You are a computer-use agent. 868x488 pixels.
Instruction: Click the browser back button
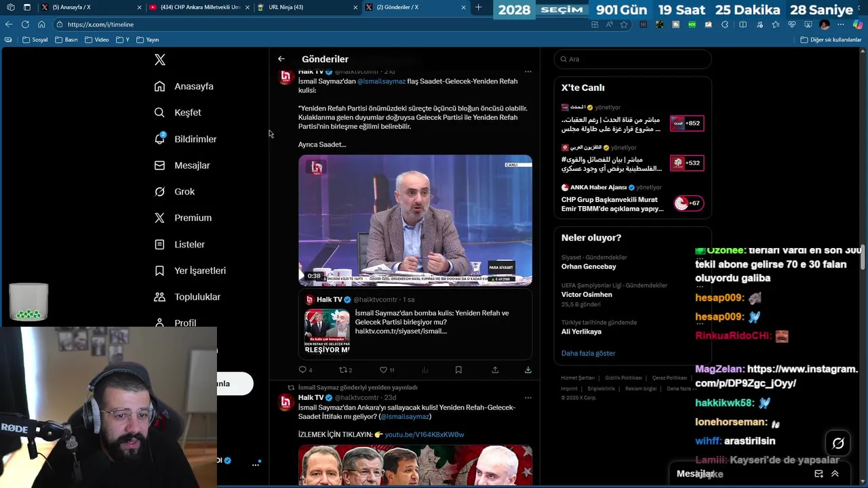[x=9, y=24]
